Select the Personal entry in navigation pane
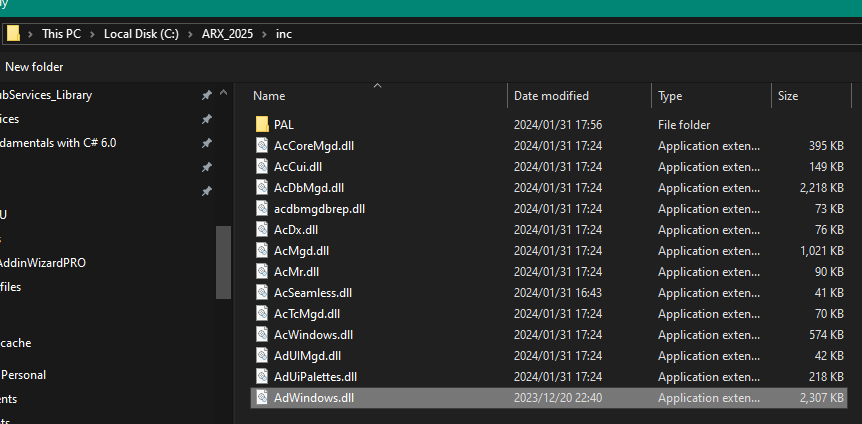Viewport: 862px width, 424px height. pyautogui.click(x=24, y=375)
